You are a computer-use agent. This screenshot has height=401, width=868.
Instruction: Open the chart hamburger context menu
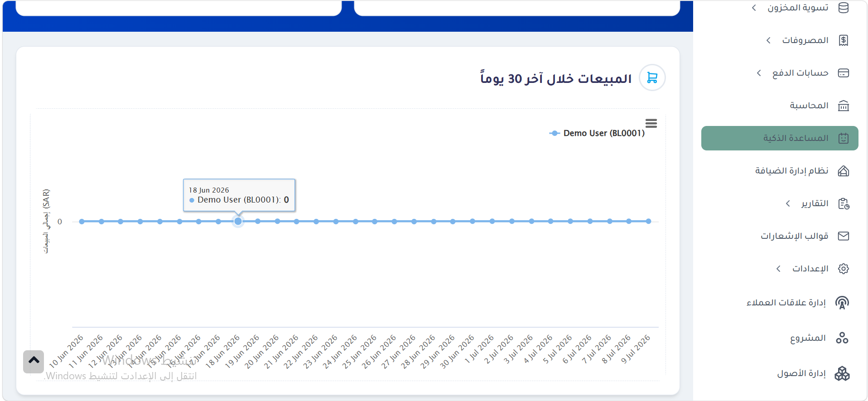(x=651, y=123)
